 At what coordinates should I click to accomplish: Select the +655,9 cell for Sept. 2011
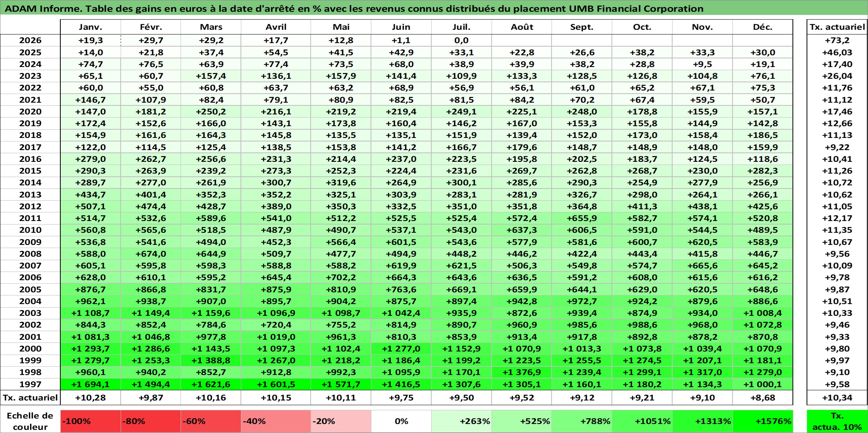[x=582, y=218]
